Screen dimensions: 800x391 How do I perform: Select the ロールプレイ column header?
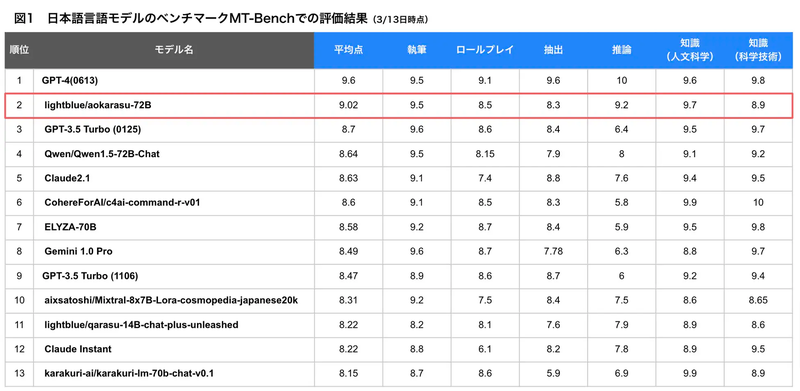[x=485, y=50]
